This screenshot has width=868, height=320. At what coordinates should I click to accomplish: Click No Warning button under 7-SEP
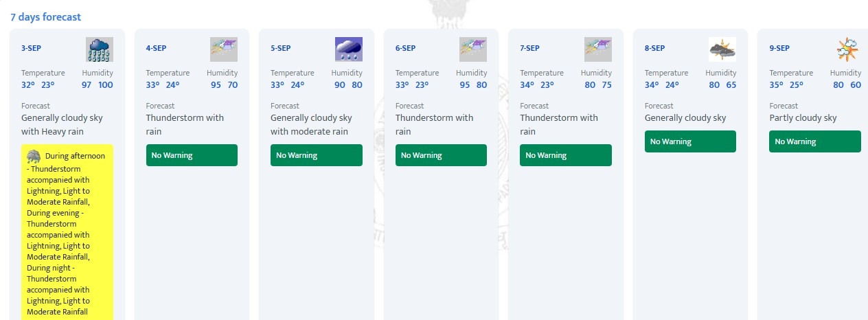coord(566,155)
